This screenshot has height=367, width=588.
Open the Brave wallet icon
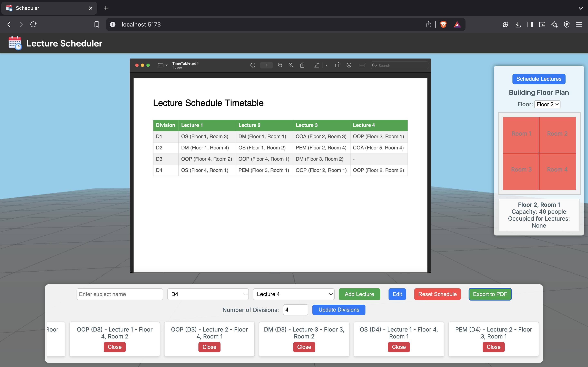click(542, 24)
